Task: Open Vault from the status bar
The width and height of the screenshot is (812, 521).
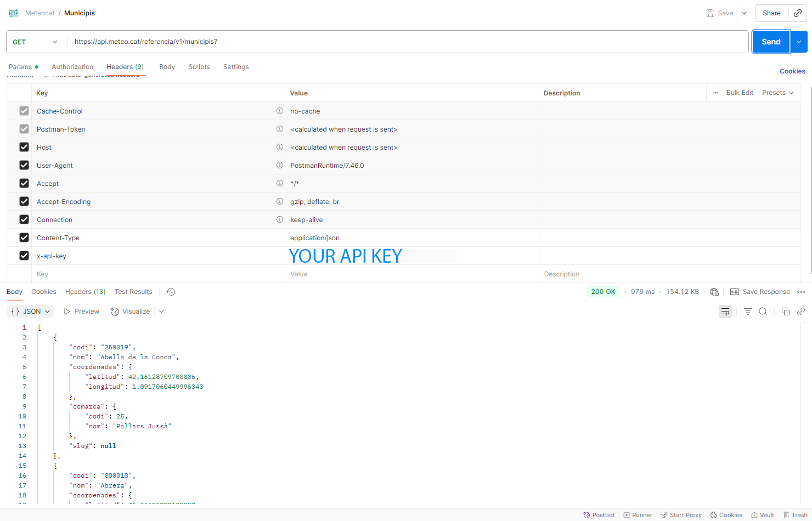Action: tap(763, 515)
